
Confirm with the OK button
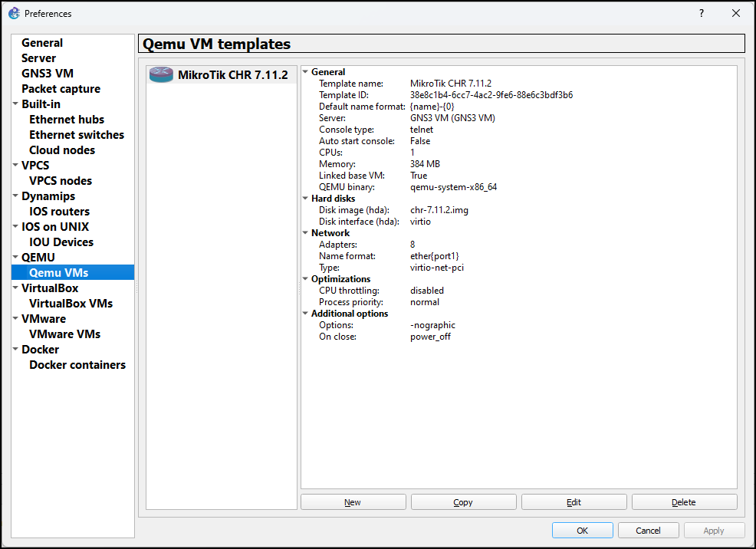coord(583,530)
